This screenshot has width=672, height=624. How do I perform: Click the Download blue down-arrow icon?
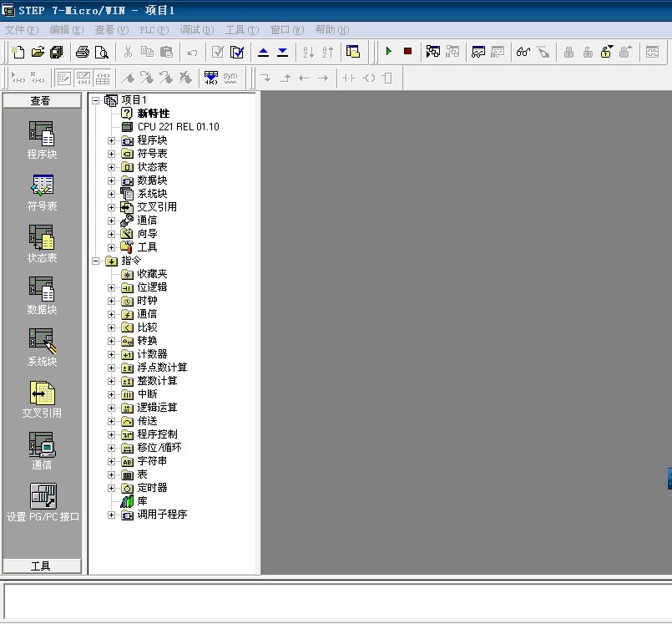[x=282, y=52]
